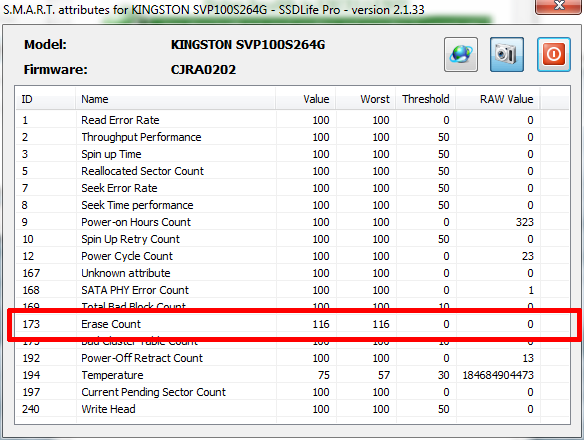The width and height of the screenshot is (584, 440).
Task: Close the S.M.A.R.T. attributes window
Action: 558,6
